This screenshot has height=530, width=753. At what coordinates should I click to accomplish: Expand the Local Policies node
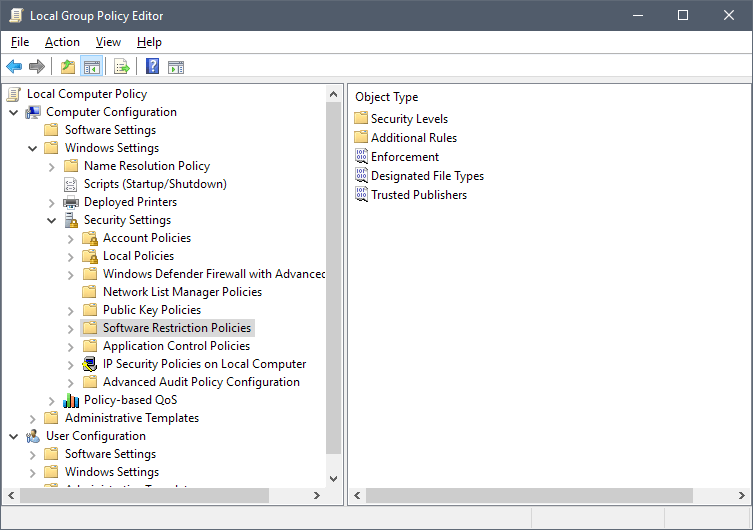(x=71, y=257)
